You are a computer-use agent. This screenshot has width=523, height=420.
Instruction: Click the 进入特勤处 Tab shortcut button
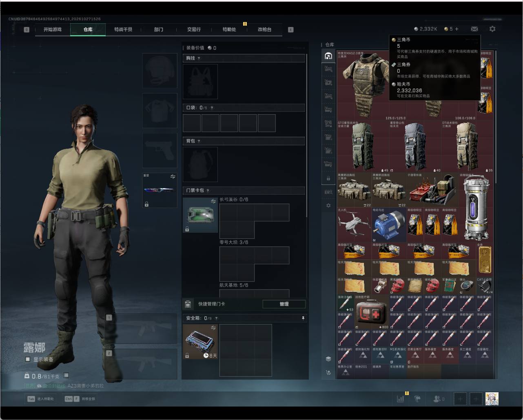40,399
